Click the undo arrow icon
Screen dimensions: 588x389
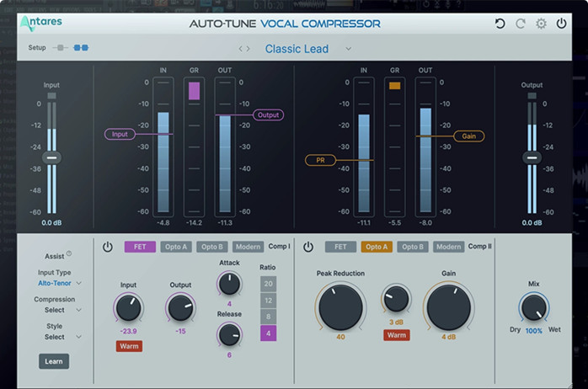click(500, 24)
